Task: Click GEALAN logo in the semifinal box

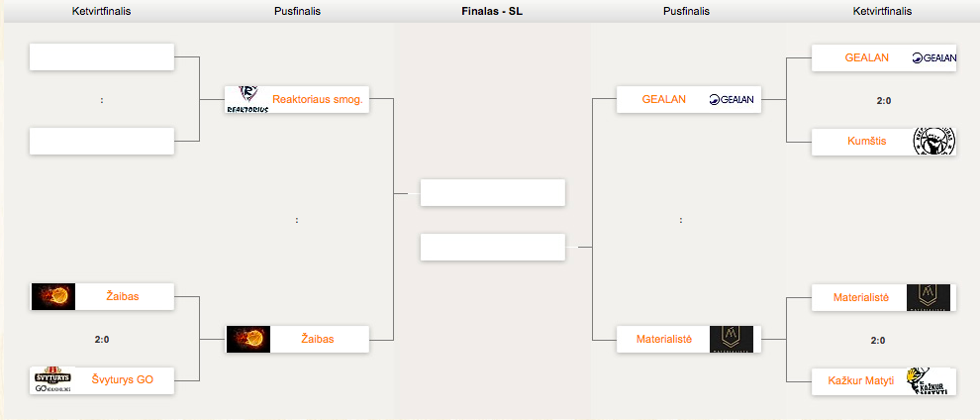Action: pos(732,99)
